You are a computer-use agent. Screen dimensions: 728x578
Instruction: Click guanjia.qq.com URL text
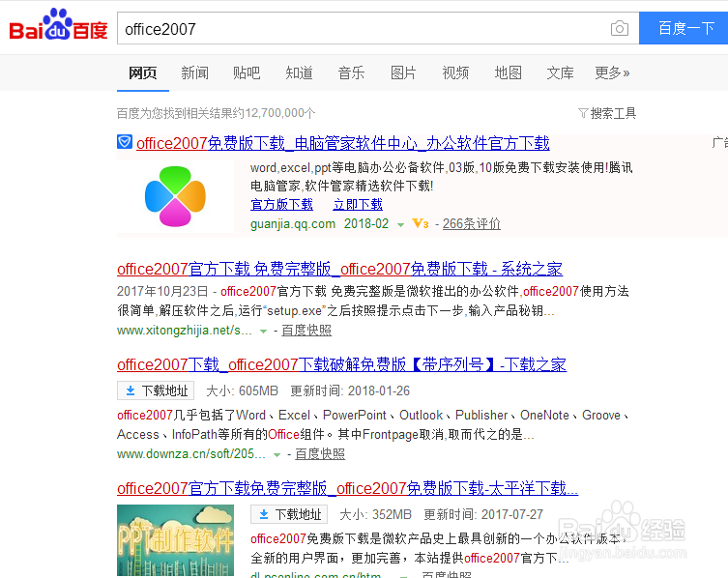(293, 224)
